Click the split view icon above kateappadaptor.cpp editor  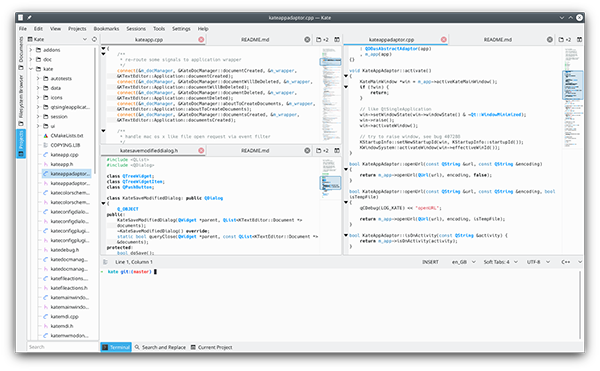coord(579,39)
